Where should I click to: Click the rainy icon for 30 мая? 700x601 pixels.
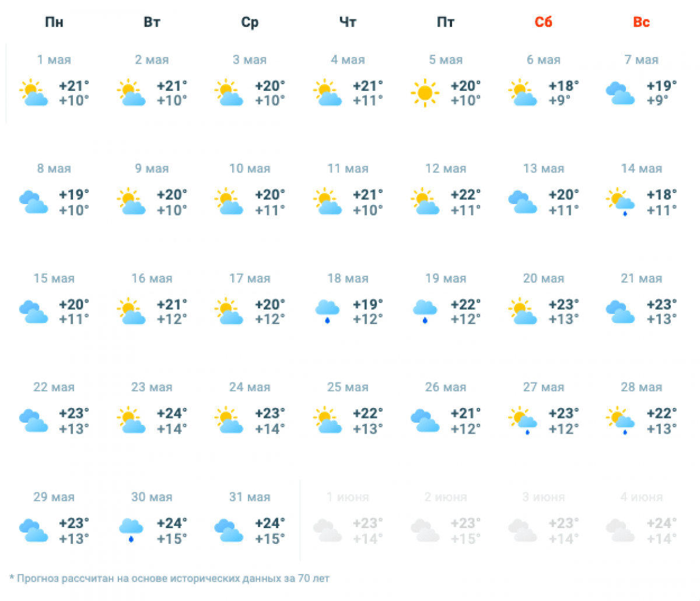[x=131, y=530]
